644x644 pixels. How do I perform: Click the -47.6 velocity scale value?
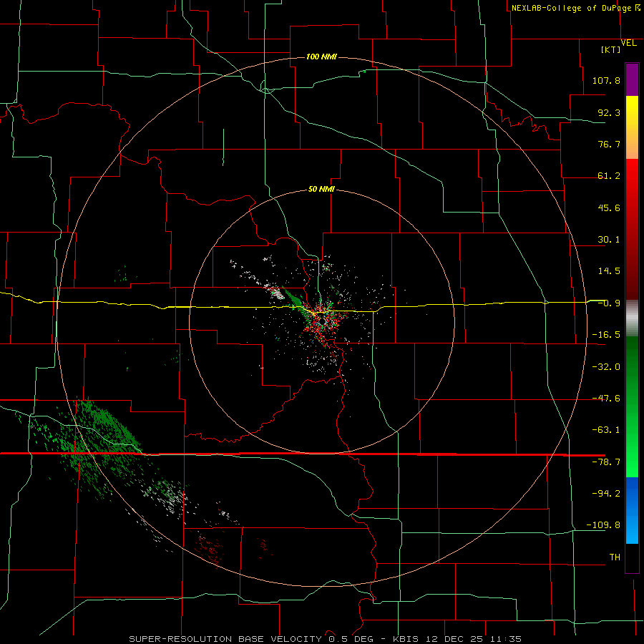pos(606,399)
